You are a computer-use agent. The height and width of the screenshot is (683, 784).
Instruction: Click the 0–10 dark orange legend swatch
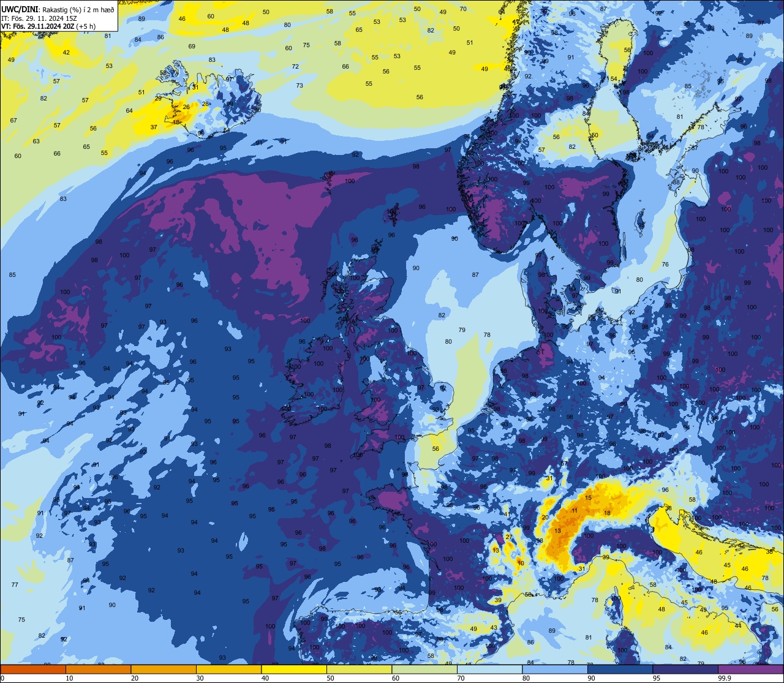pos(33,669)
